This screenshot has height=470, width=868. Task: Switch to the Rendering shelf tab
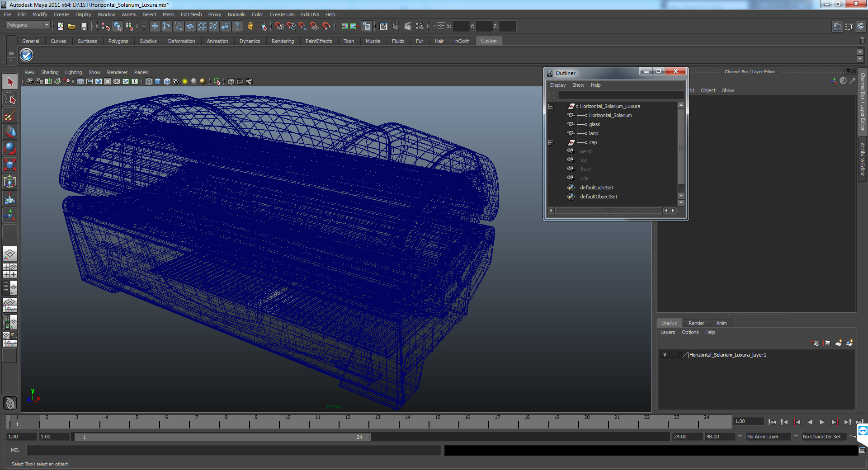click(x=283, y=41)
